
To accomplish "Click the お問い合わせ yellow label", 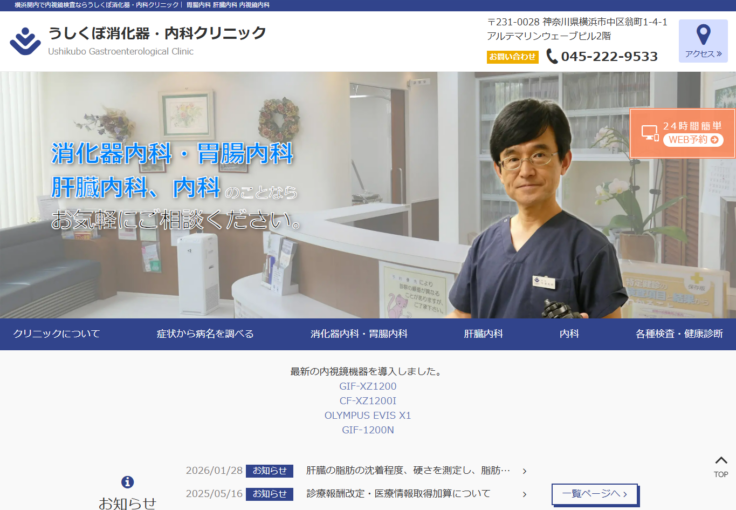I will (x=512, y=57).
